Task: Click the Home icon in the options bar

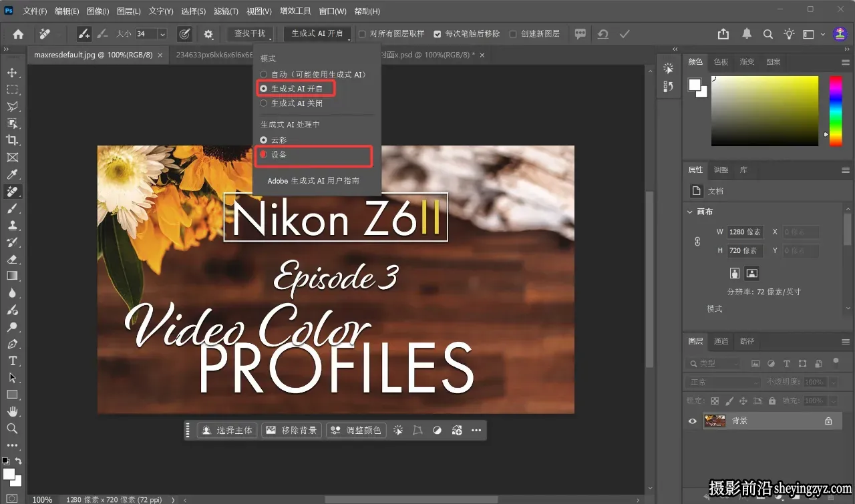Action: tap(18, 34)
